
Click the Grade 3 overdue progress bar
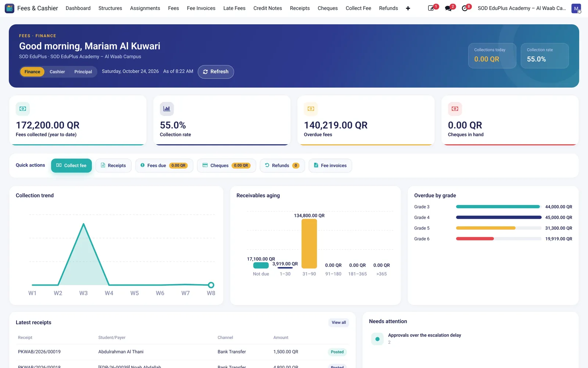tap(499, 207)
